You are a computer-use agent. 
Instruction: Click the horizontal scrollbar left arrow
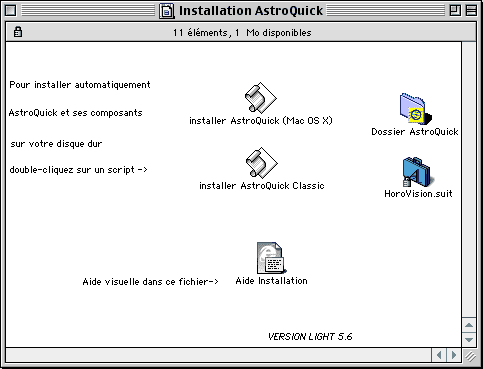pyautogui.click(x=439, y=355)
